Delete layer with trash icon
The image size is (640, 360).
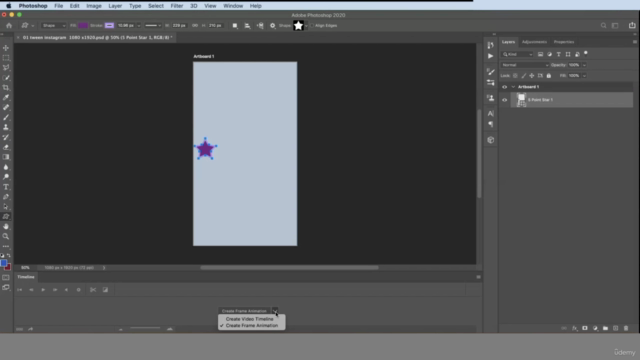626,328
